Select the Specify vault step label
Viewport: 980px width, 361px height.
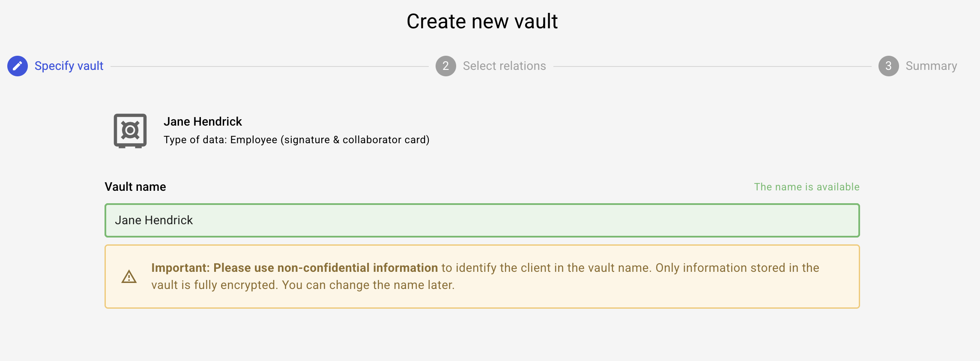[x=69, y=66]
